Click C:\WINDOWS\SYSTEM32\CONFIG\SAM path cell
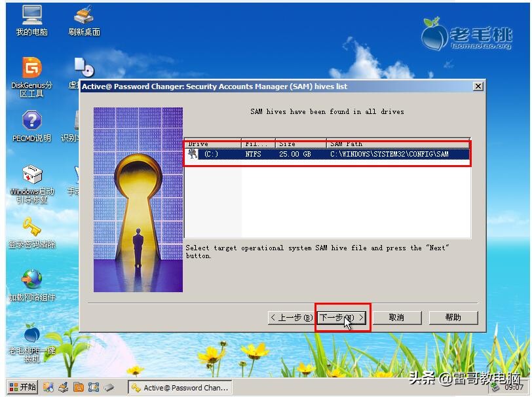This screenshot has height=397, width=532. pos(389,155)
